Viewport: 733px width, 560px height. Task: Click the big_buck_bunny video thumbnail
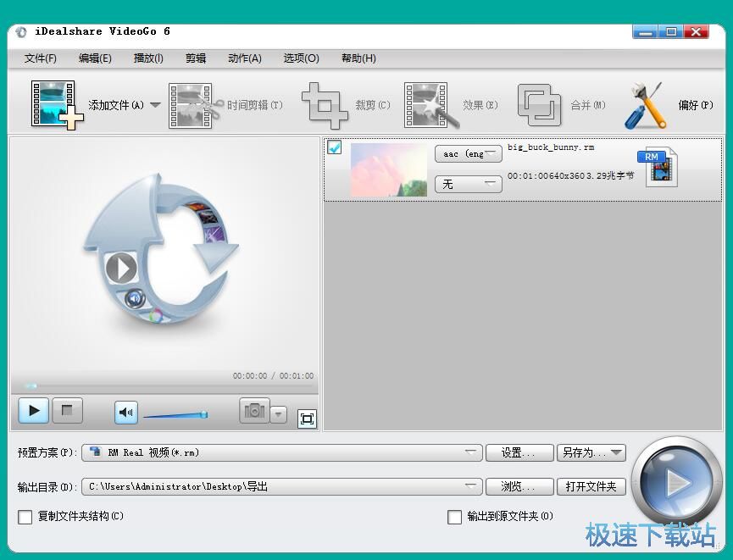point(389,169)
